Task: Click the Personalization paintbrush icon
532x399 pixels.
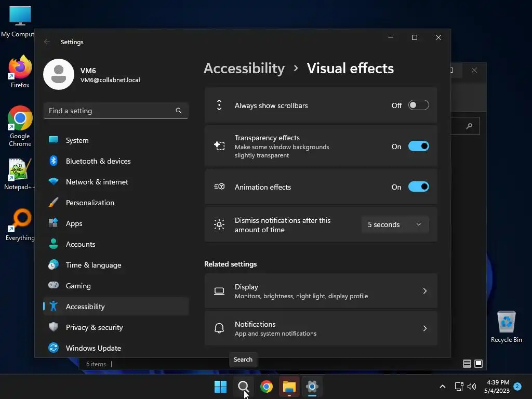Action: (54, 202)
